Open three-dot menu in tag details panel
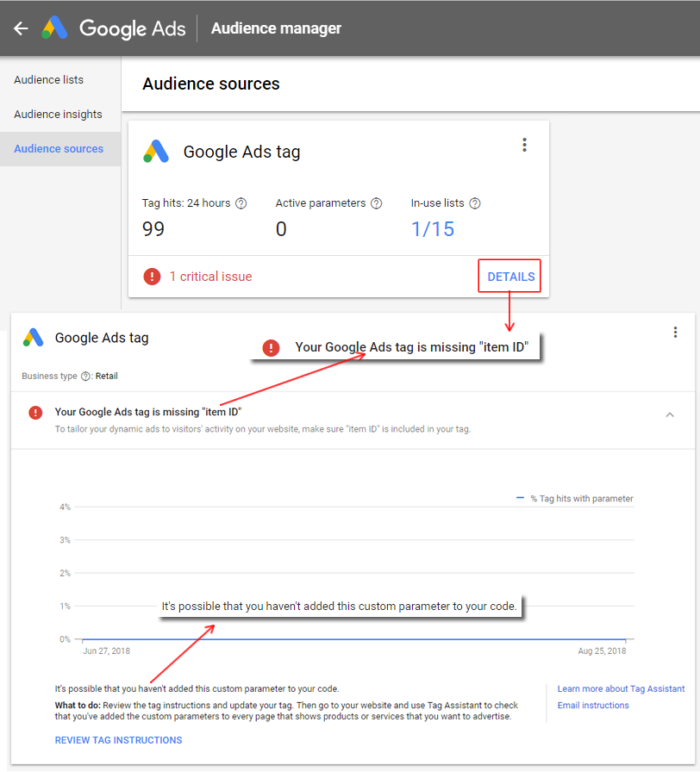Image resolution: width=700 pixels, height=772 pixels. click(675, 333)
